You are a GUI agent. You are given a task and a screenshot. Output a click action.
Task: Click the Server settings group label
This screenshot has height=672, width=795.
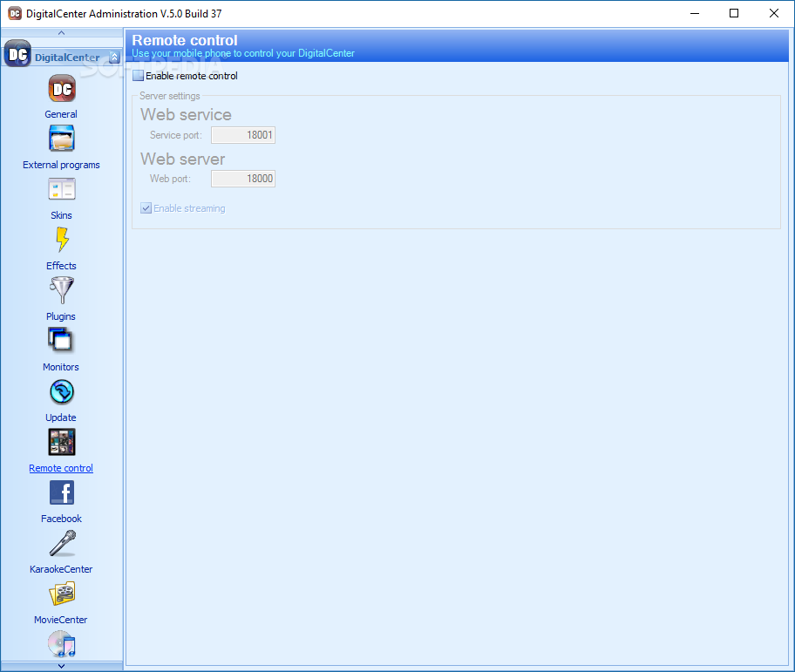(x=170, y=96)
